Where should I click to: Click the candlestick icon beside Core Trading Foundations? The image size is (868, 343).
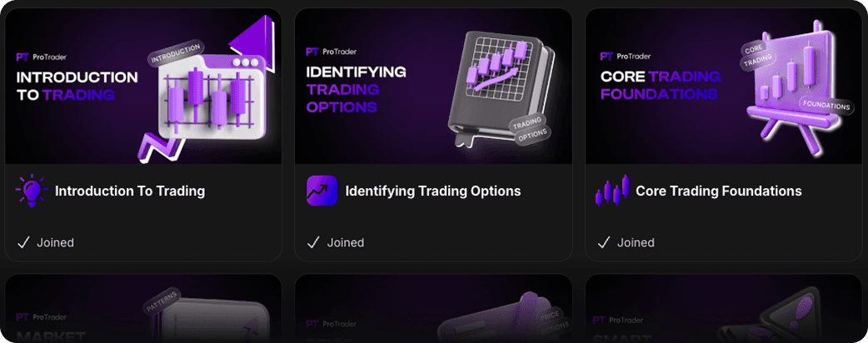pyautogui.click(x=612, y=191)
